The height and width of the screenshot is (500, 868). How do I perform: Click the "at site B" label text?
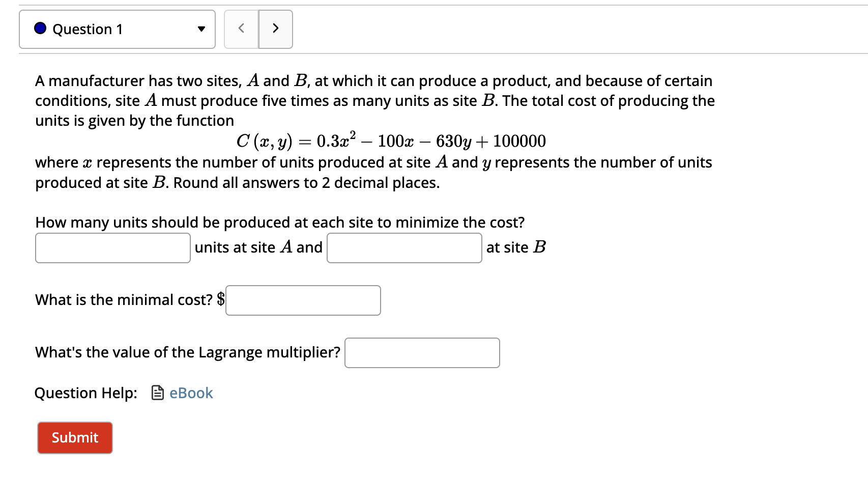[516, 247]
